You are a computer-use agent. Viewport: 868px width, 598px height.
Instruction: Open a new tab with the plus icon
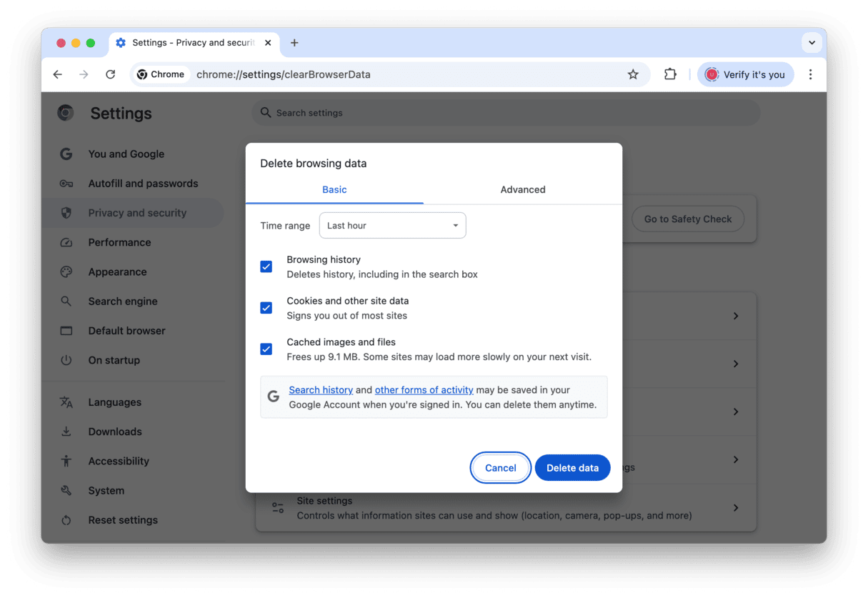tap(294, 43)
